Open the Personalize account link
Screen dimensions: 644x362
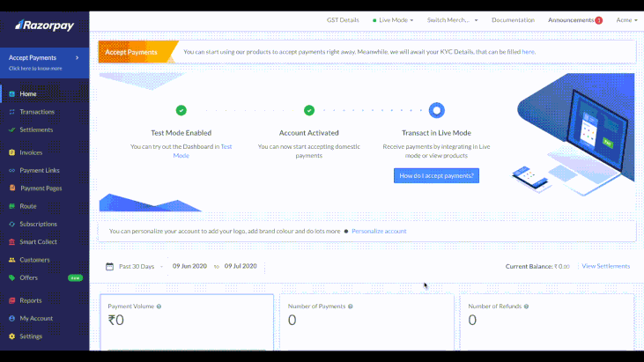pos(379,231)
